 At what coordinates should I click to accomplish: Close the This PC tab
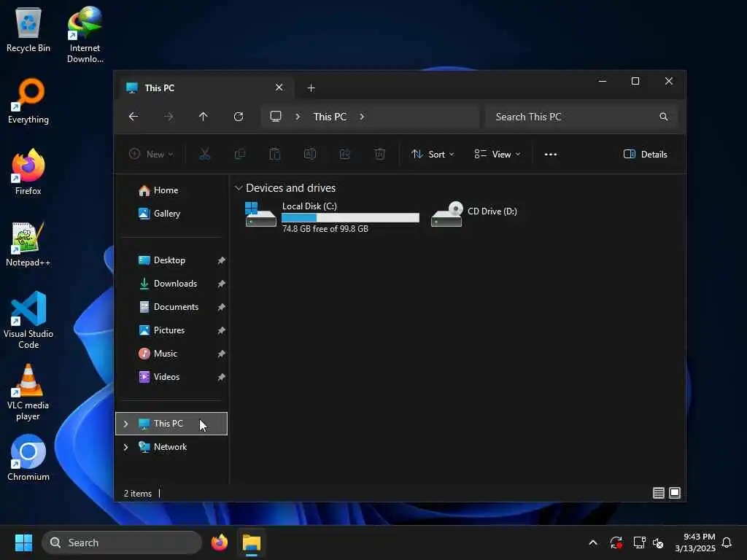click(x=279, y=87)
